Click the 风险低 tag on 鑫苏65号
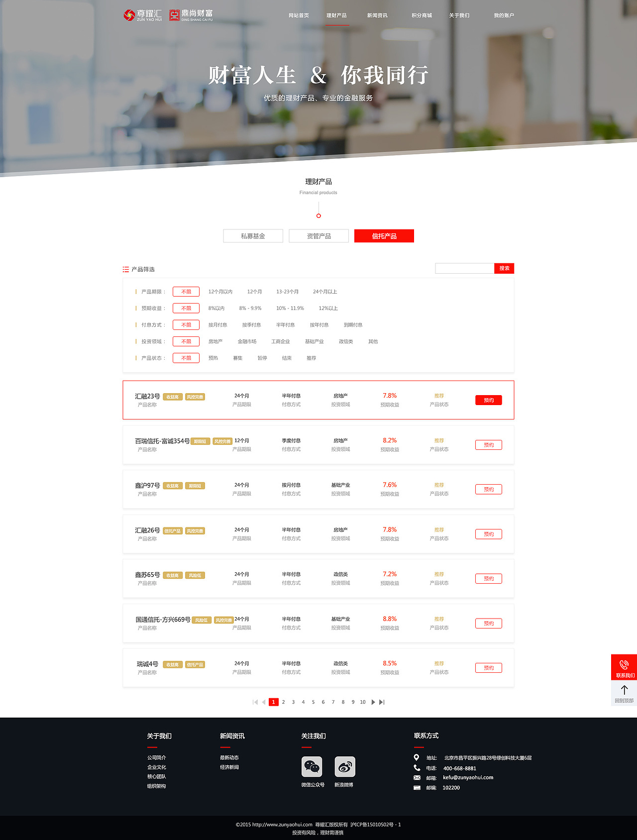 pos(195,575)
